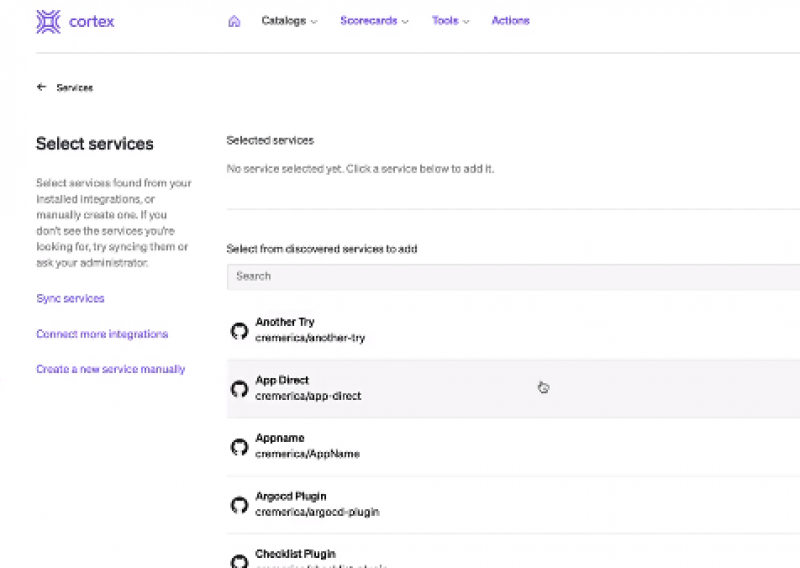Screen dimensions: 800x568
Task: Click the back arrow beside Services
Action: 41,87
